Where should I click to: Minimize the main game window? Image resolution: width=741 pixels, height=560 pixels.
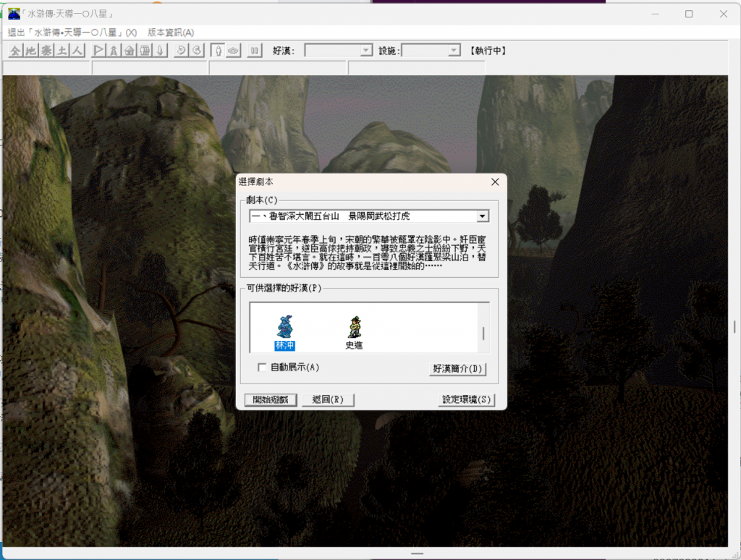tap(655, 14)
